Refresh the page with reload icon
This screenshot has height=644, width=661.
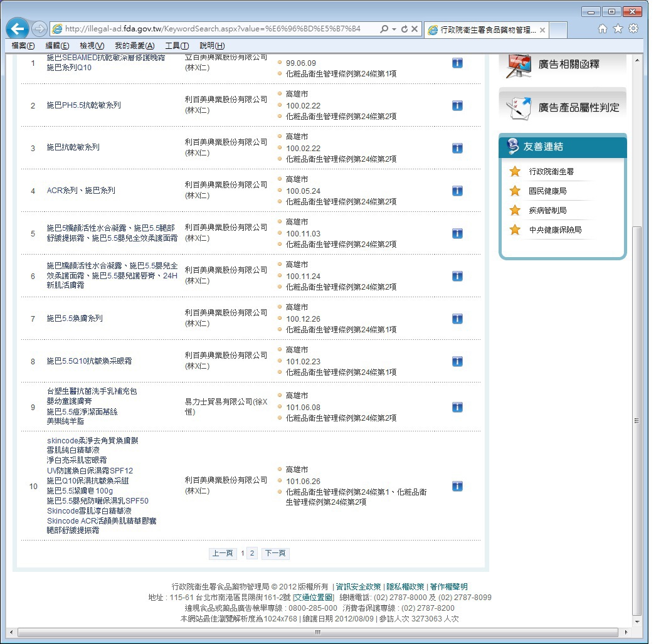tap(405, 29)
